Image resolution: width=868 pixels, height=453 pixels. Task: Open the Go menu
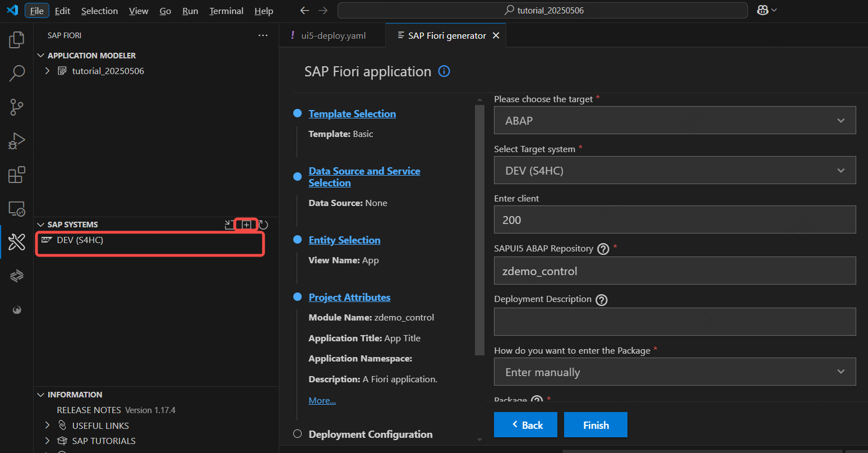click(165, 11)
